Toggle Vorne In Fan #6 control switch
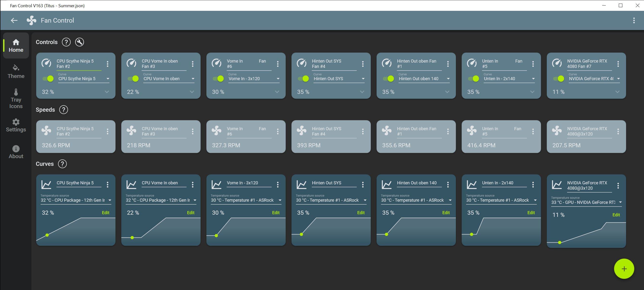This screenshot has height=290, width=644. click(218, 78)
